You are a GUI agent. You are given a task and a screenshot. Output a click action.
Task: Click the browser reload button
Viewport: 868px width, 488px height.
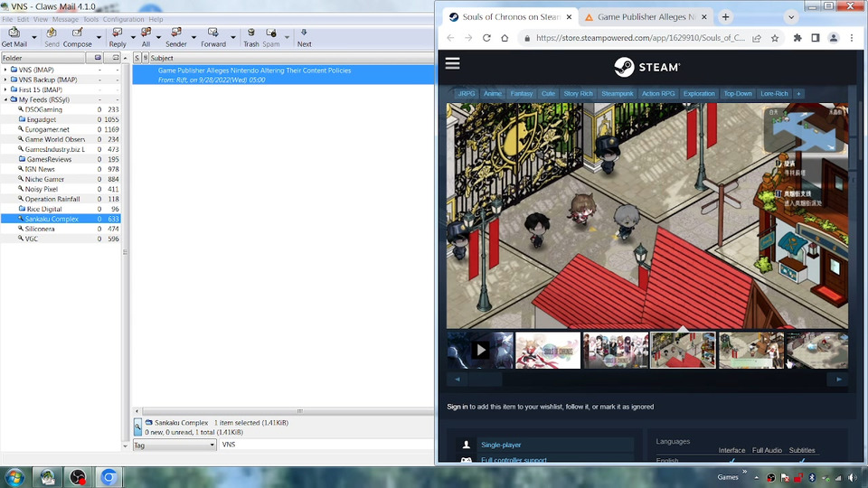click(x=486, y=38)
